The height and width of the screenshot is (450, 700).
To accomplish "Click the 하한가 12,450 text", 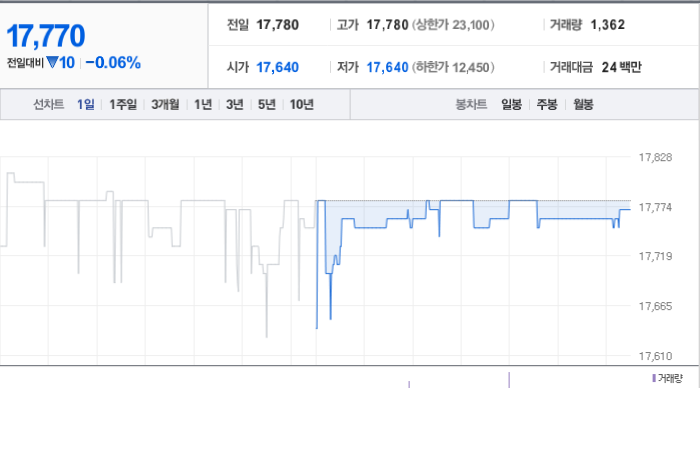I will tap(453, 67).
